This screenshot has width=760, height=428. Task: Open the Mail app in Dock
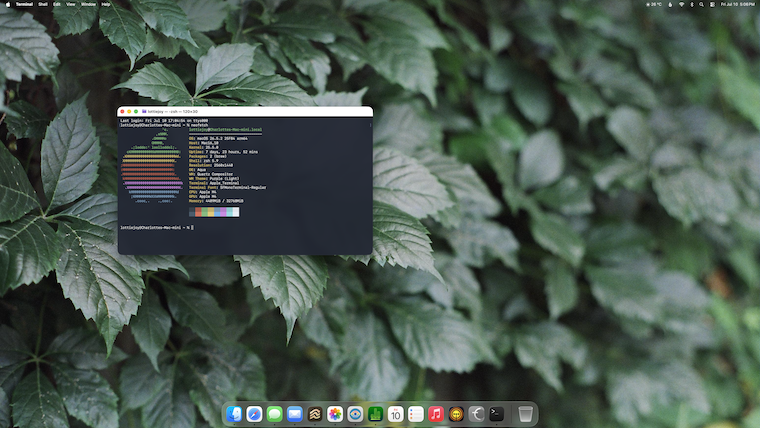point(295,414)
